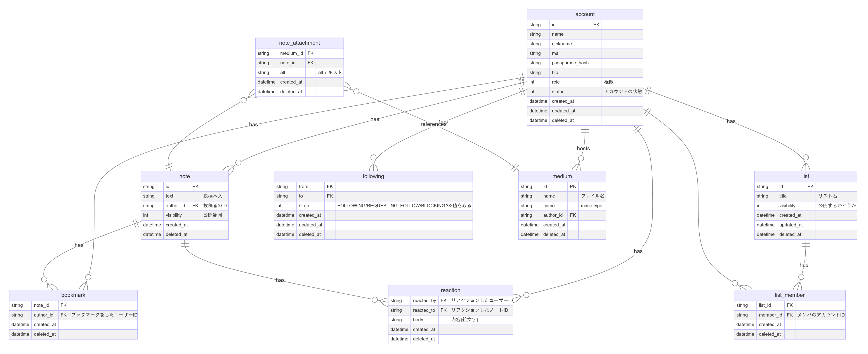Select the following table header
The height and width of the screenshot is (354, 868).
[x=373, y=176]
